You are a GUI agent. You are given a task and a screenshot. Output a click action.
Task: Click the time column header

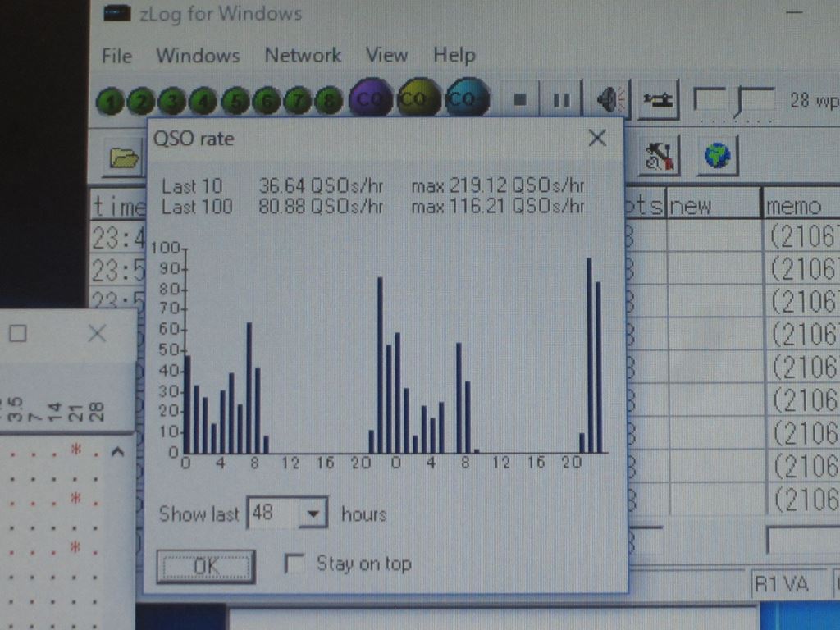118,206
